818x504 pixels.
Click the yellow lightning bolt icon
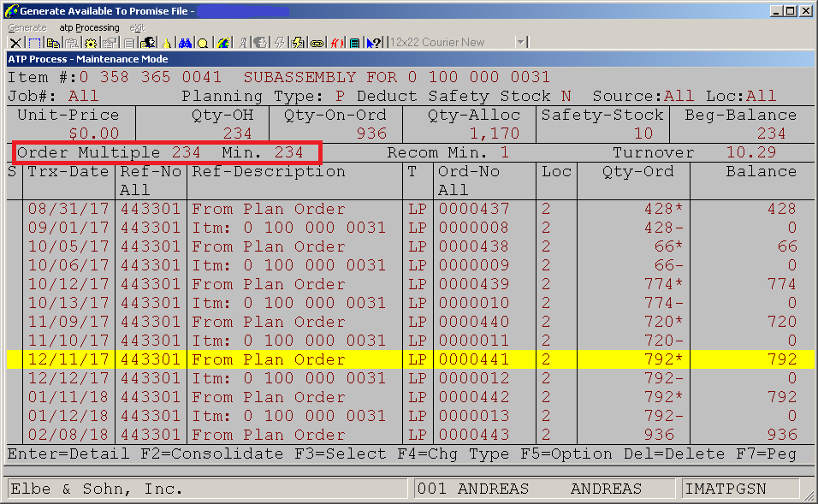point(298,44)
